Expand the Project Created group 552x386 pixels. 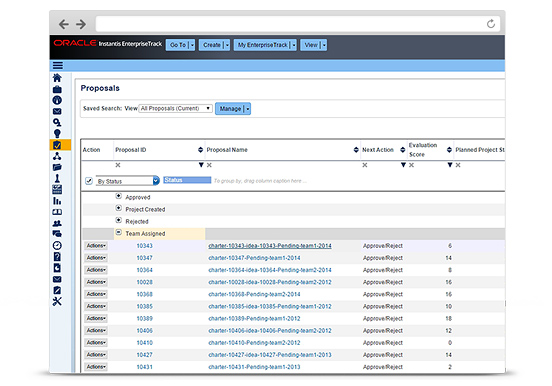119,208
